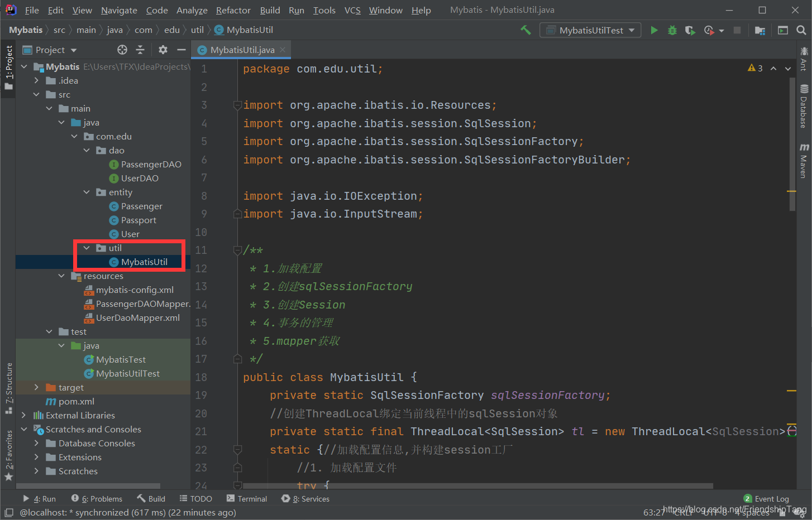812x520 pixels.
Task: Select UserDaoMapper.xml file
Action: (132, 317)
